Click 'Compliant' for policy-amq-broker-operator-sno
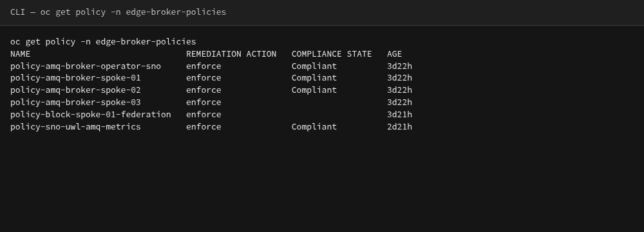The image size is (644, 232). tap(314, 66)
